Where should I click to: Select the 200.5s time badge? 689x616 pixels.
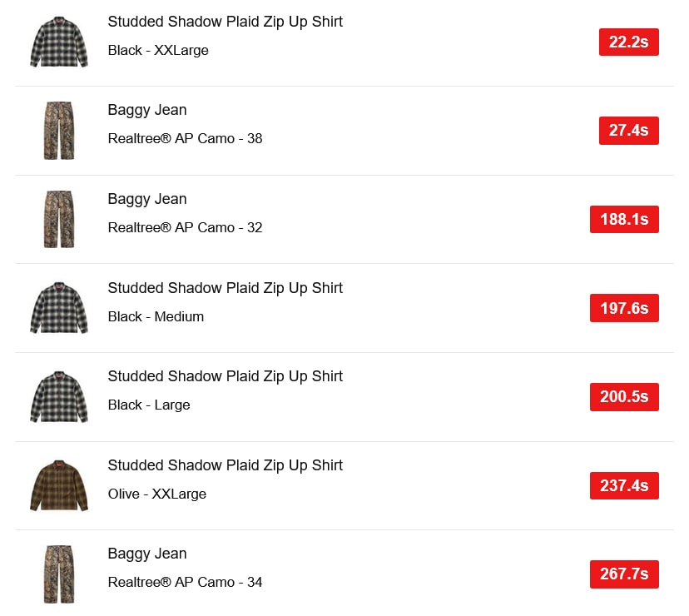(x=624, y=396)
